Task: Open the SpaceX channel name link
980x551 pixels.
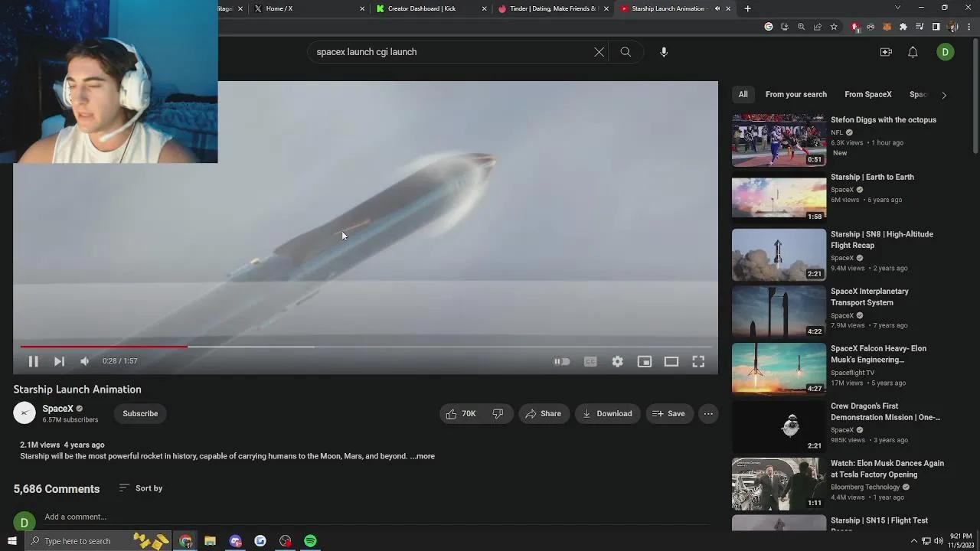Action: [x=57, y=409]
